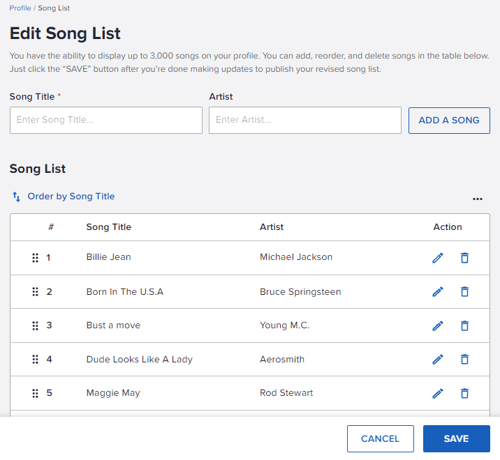Delete the Billie Jean song
The height and width of the screenshot is (460, 500).
pyautogui.click(x=464, y=258)
